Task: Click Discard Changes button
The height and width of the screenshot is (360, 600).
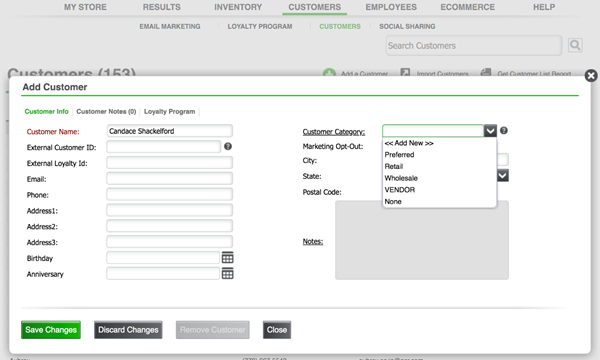Action: coord(128,330)
